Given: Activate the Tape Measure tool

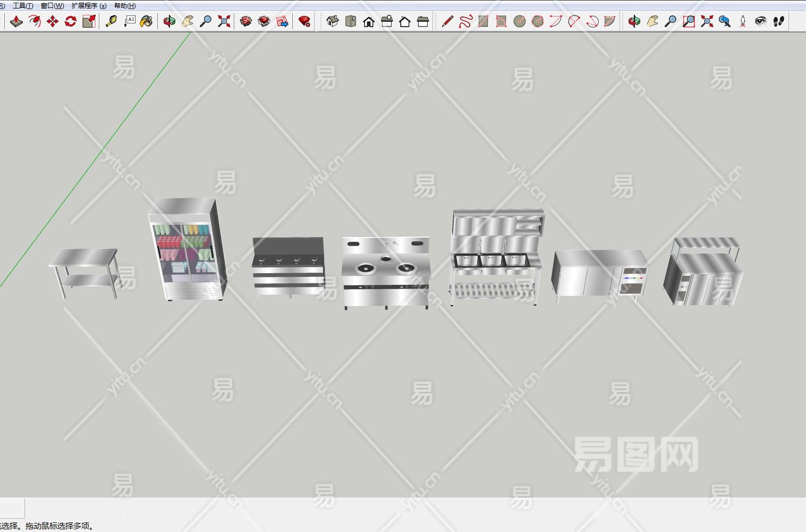Looking at the screenshot, I should click(111, 21).
